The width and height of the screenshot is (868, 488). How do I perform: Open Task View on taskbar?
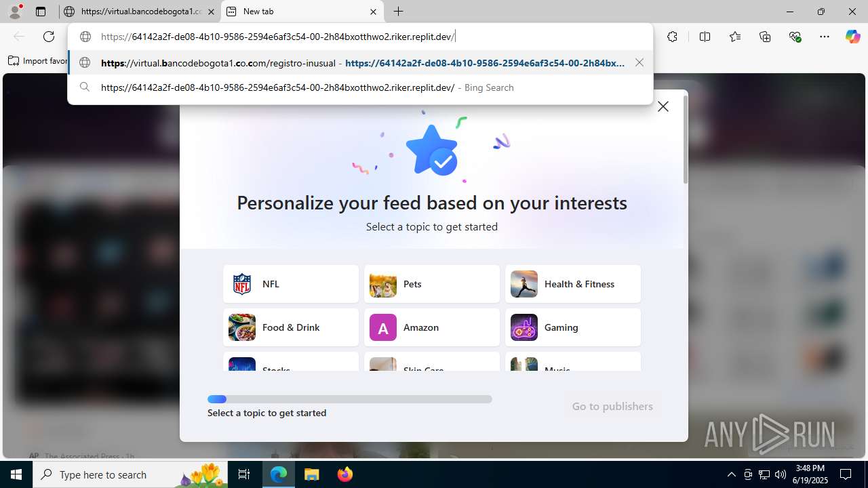point(244,474)
